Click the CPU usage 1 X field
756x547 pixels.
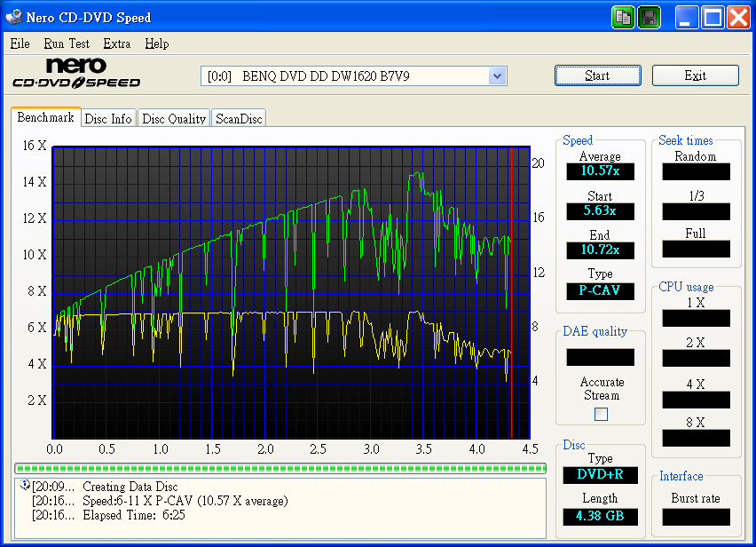697,319
